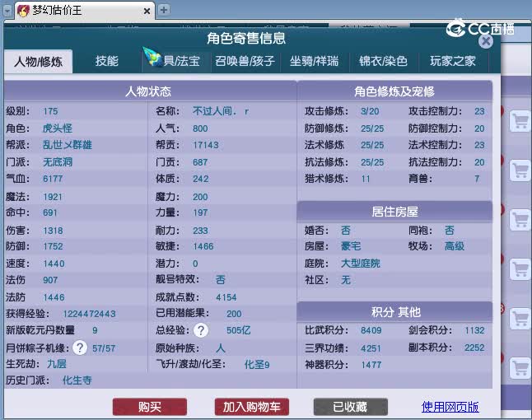532x420 pixels.
Task: Open the tab list dropdown arrow
Action: coord(7,11)
